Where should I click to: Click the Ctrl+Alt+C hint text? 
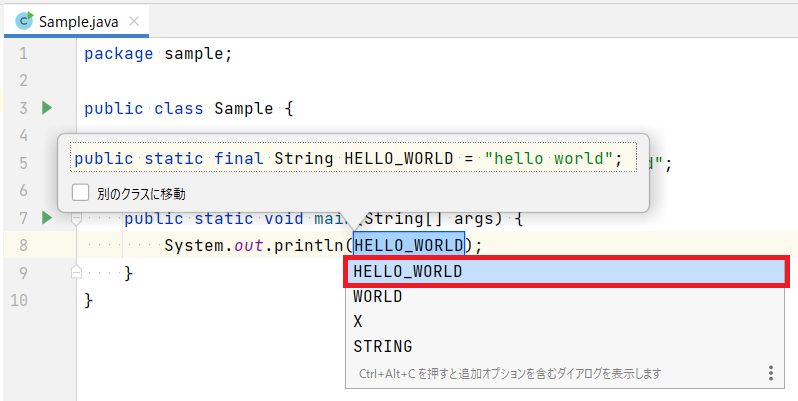click(509, 374)
